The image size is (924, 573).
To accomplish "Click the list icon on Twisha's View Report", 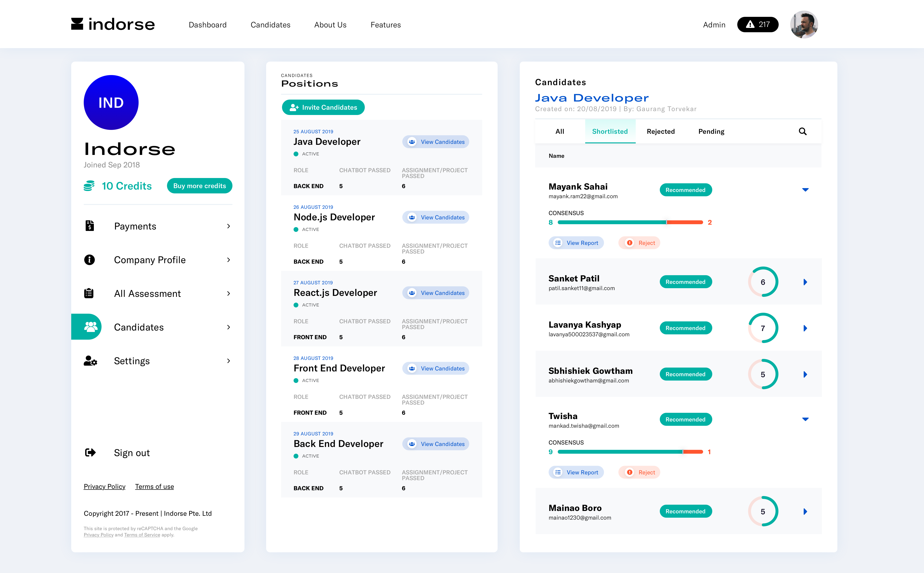I will (558, 472).
